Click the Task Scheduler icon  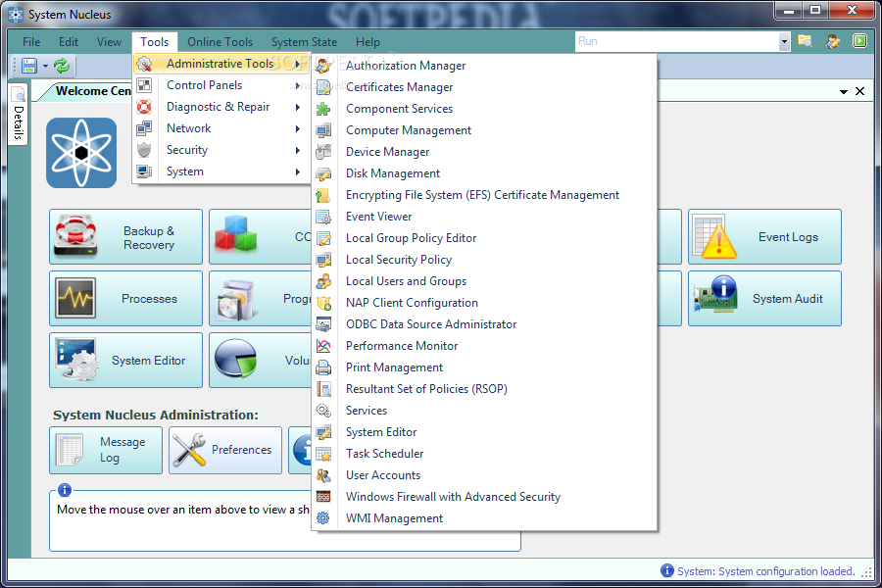click(323, 454)
